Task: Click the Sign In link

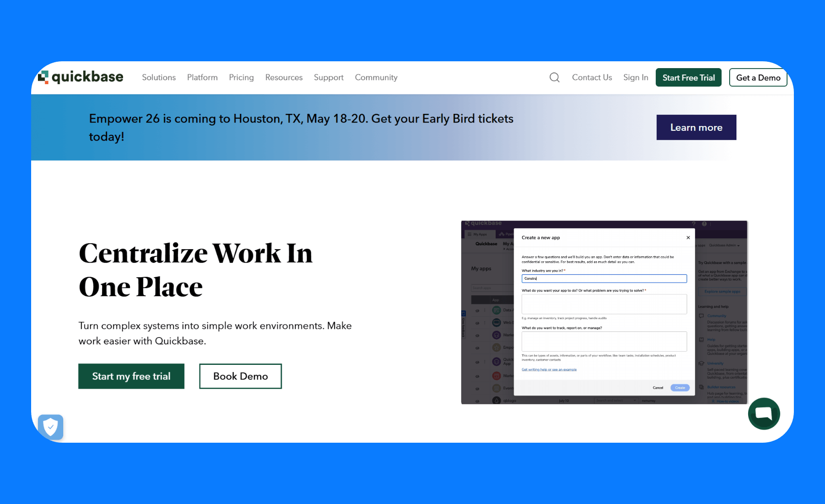Action: coord(636,77)
